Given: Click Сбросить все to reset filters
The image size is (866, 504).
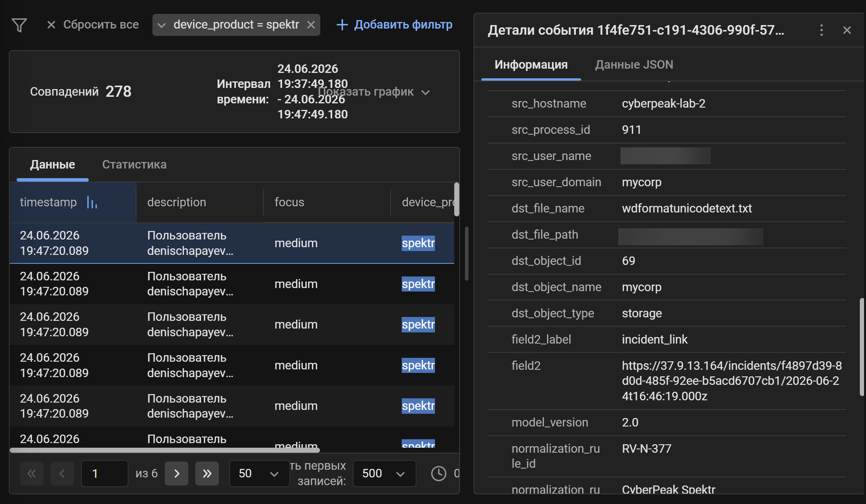Looking at the screenshot, I should [x=93, y=25].
